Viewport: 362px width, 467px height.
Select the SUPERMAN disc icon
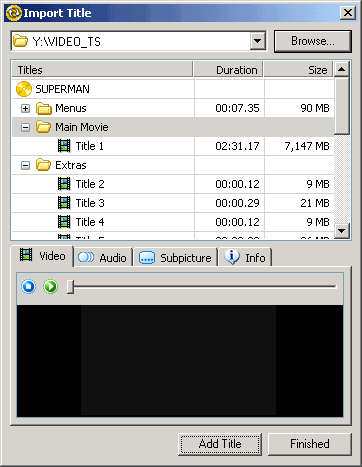[x=24, y=89]
